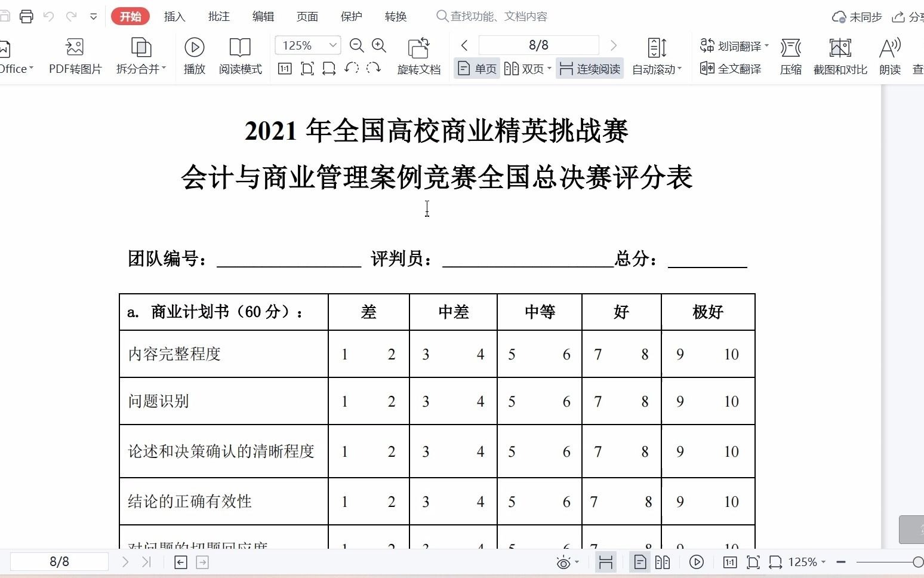Screen dimensions: 924x578
Task: Go to previous page with ribbon chevron
Action: [x=464, y=45]
